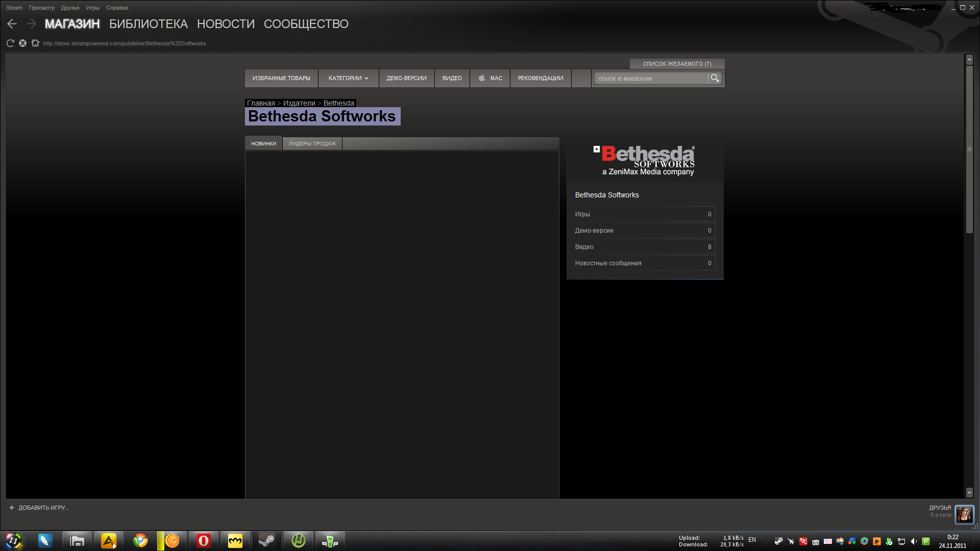
Task: Open the Друзья menu
Action: pyautogui.click(x=70, y=8)
